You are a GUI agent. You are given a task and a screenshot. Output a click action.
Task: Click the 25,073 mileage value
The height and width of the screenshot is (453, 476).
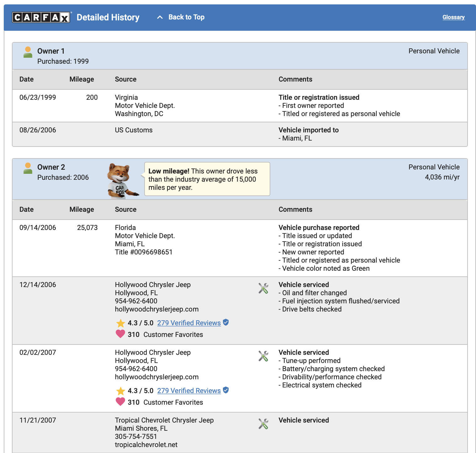[87, 227]
